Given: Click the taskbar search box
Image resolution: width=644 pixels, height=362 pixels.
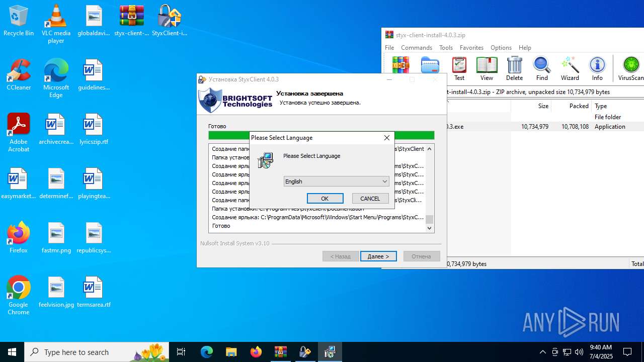Looking at the screenshot, I should pyautogui.click(x=97, y=352).
